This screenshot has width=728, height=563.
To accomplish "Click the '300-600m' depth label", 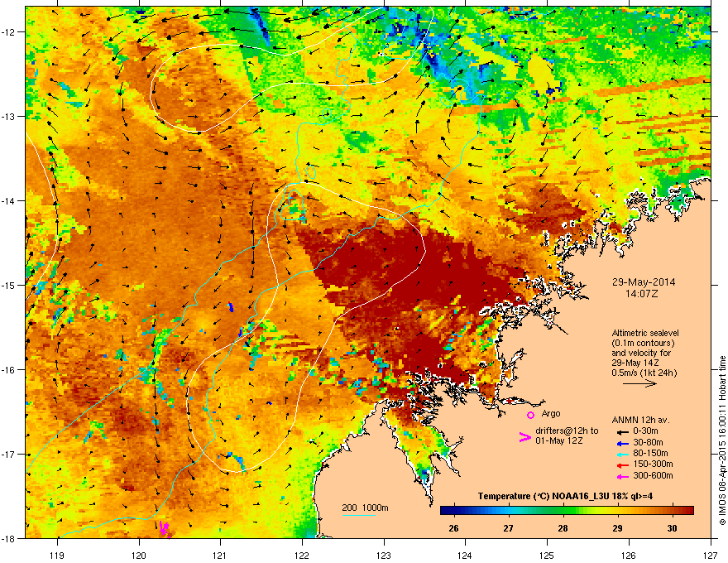I will click(x=653, y=476).
